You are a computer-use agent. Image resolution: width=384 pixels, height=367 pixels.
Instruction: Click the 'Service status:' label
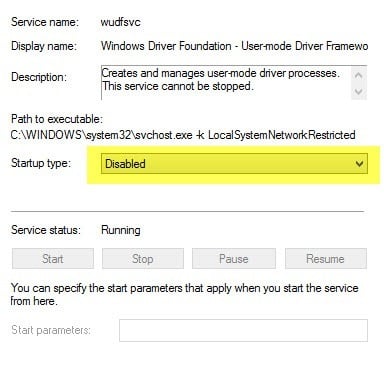click(46, 230)
